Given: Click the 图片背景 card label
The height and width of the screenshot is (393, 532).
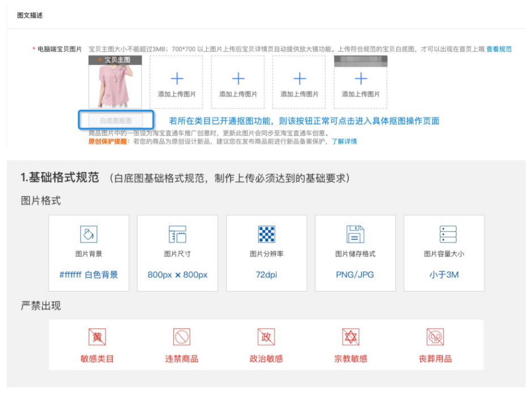Looking at the screenshot, I should click(x=88, y=254).
